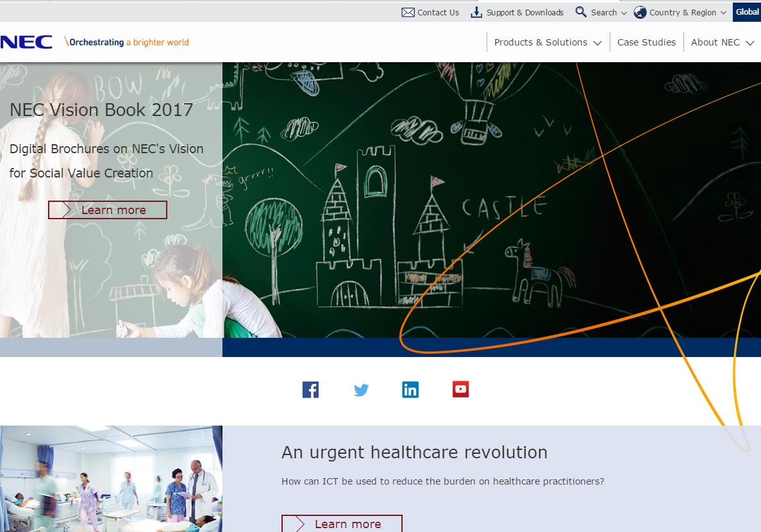The height and width of the screenshot is (532, 761).
Task: Click the Country & Region globe icon
Action: [x=640, y=12]
